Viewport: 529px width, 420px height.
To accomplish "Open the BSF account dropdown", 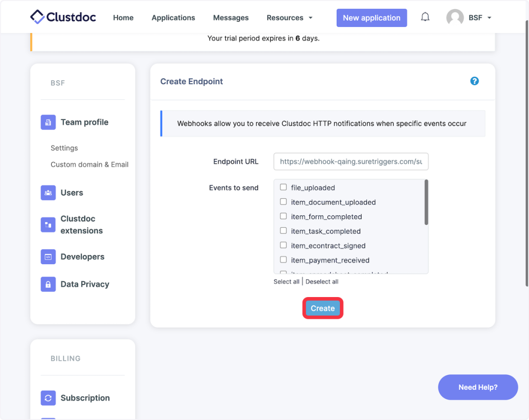I will coord(469,18).
